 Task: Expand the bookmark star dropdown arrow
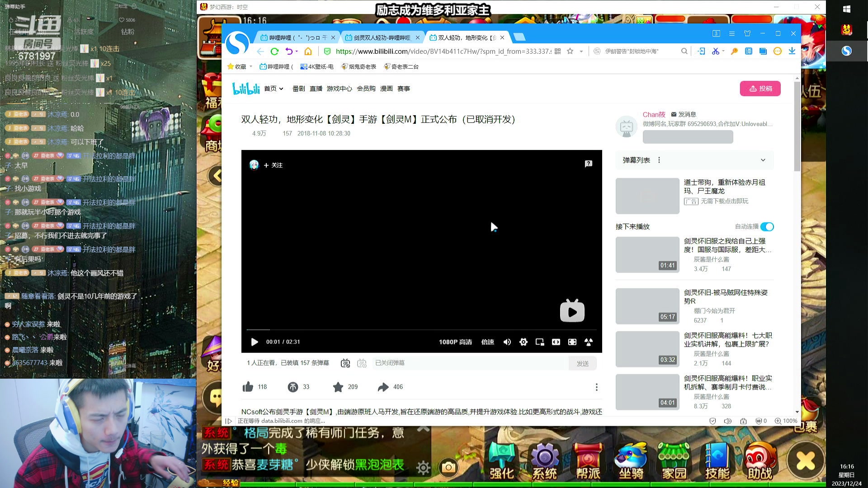581,52
